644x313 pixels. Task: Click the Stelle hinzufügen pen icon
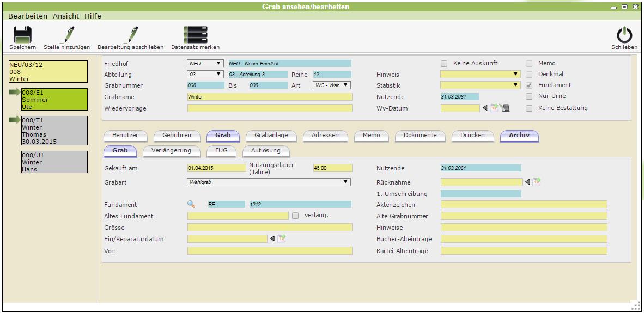[x=67, y=35]
